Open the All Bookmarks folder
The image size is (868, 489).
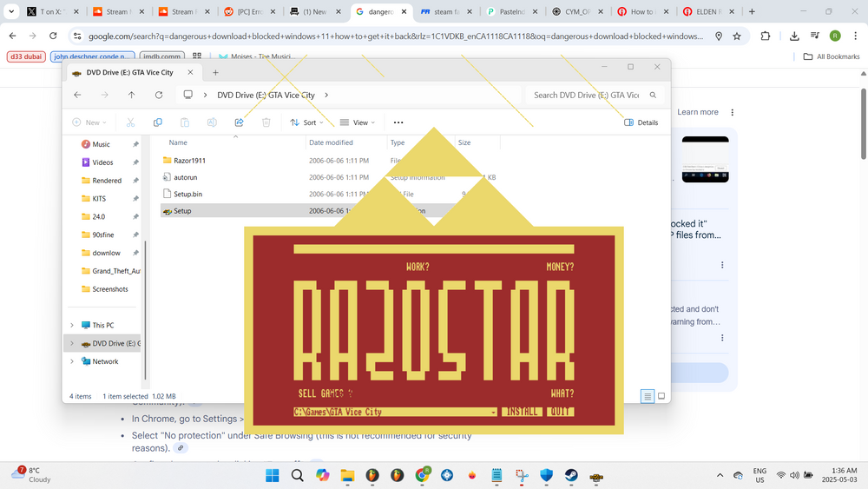tap(832, 56)
